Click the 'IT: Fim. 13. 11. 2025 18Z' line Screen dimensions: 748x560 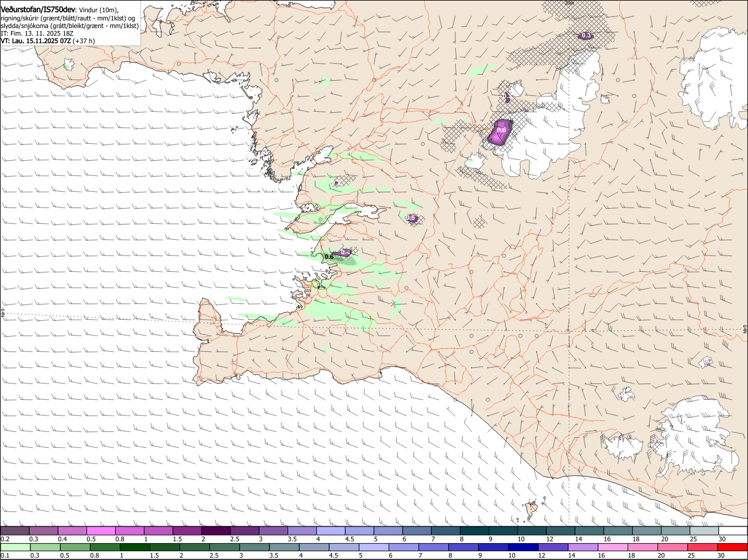37,33
